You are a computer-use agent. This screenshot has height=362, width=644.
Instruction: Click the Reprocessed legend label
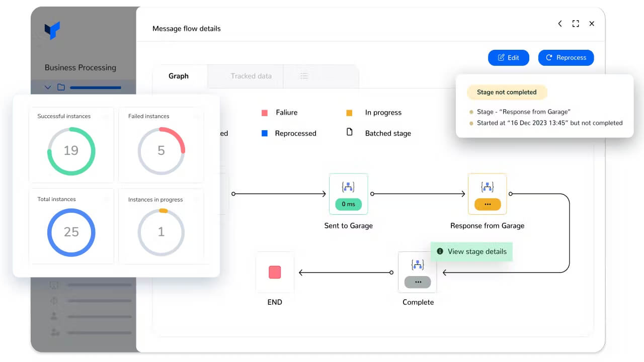pyautogui.click(x=295, y=133)
